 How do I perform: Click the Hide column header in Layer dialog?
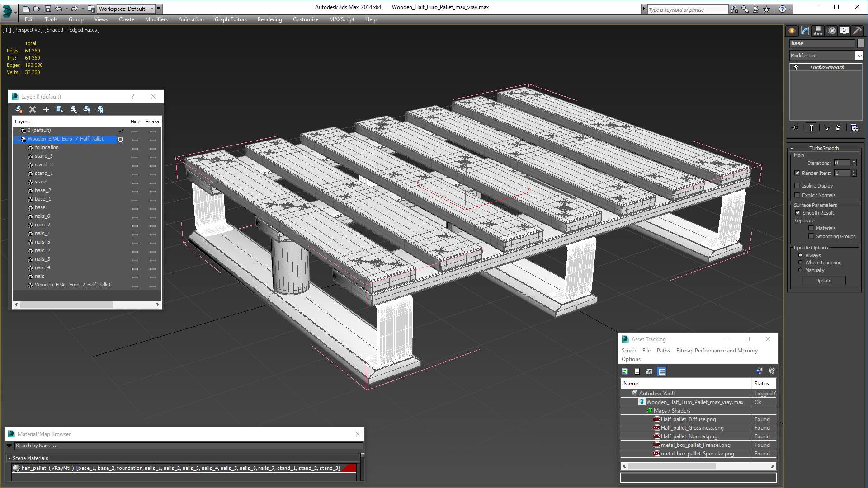[135, 122]
